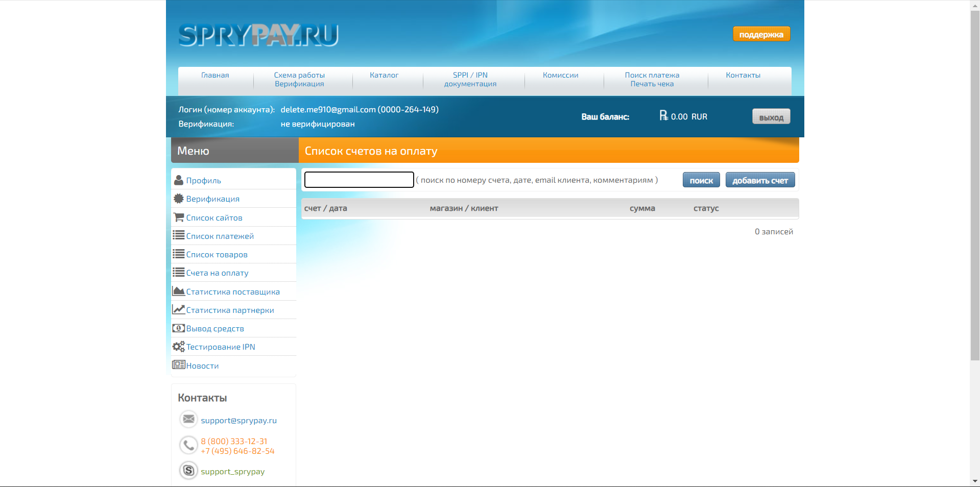
Task: Open the Главная navigation item
Action: coord(215,75)
